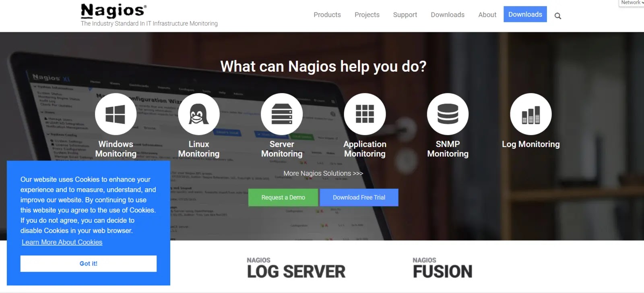The height and width of the screenshot is (293, 644).
Task: Click the Server Monitoring icon
Action: [282, 114]
